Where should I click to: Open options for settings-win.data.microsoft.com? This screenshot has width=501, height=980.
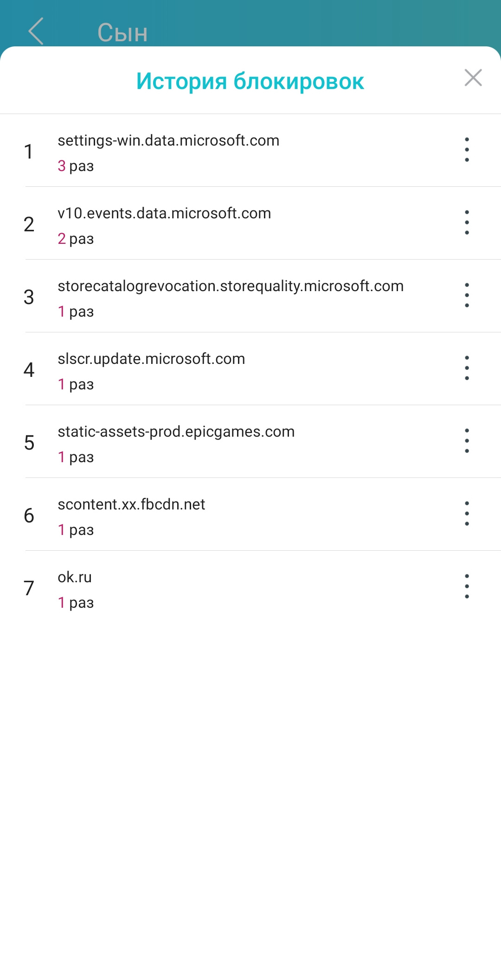467,150
